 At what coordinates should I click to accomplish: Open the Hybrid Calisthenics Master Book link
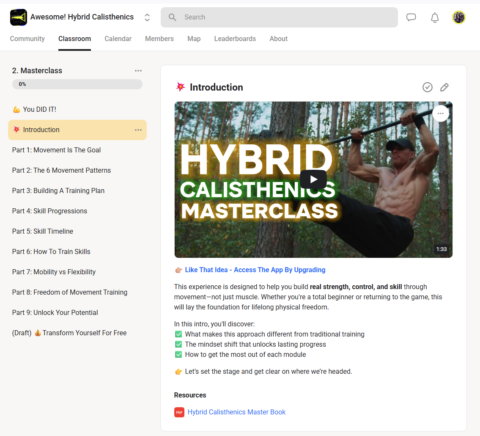pyautogui.click(x=236, y=412)
